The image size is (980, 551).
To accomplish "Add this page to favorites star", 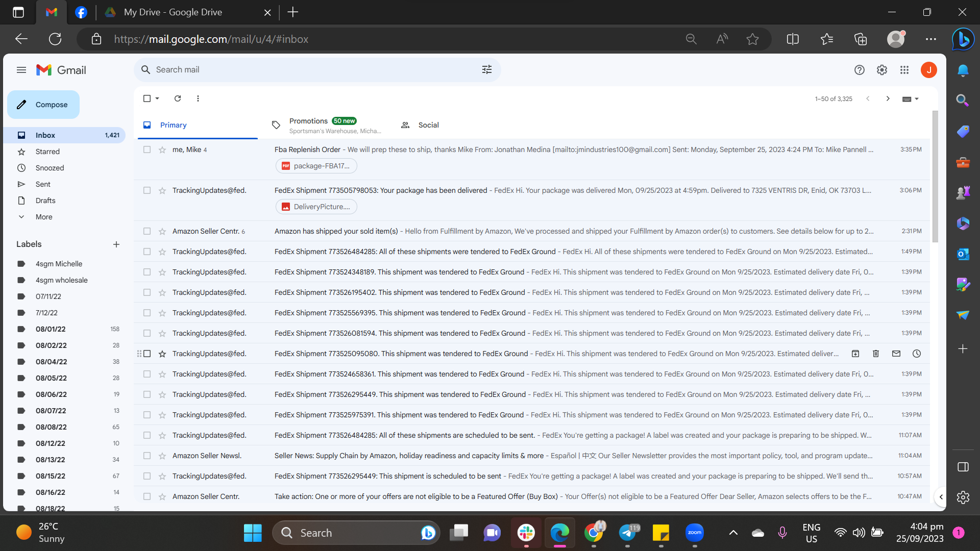I will [752, 39].
